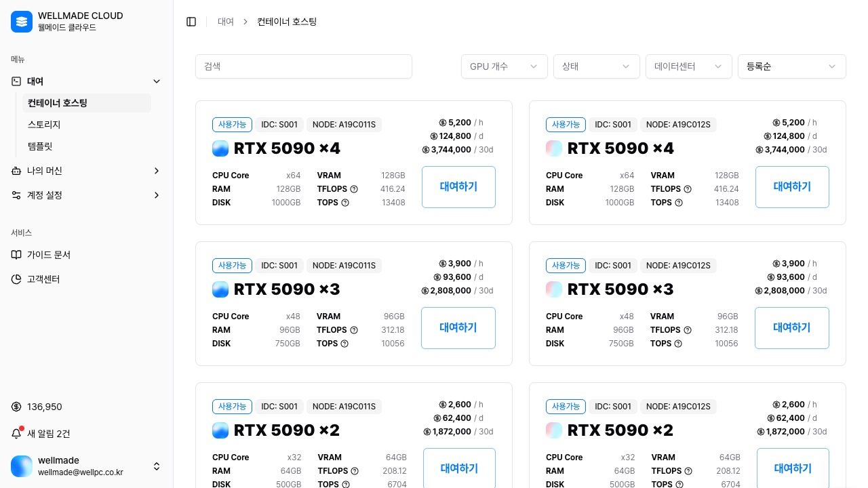Click TOPS help icon on A19C012S ×3 card

pyautogui.click(x=678, y=344)
